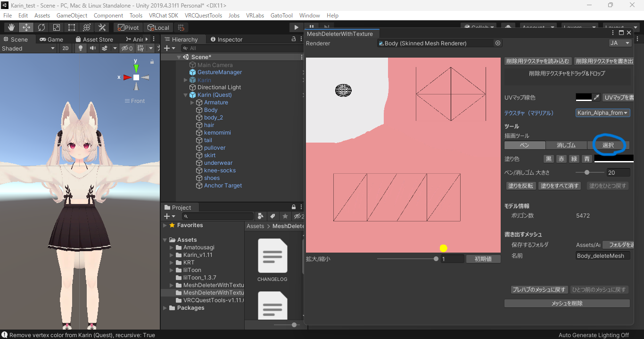
Task: Pick 黒 black paint color
Action: click(x=548, y=159)
